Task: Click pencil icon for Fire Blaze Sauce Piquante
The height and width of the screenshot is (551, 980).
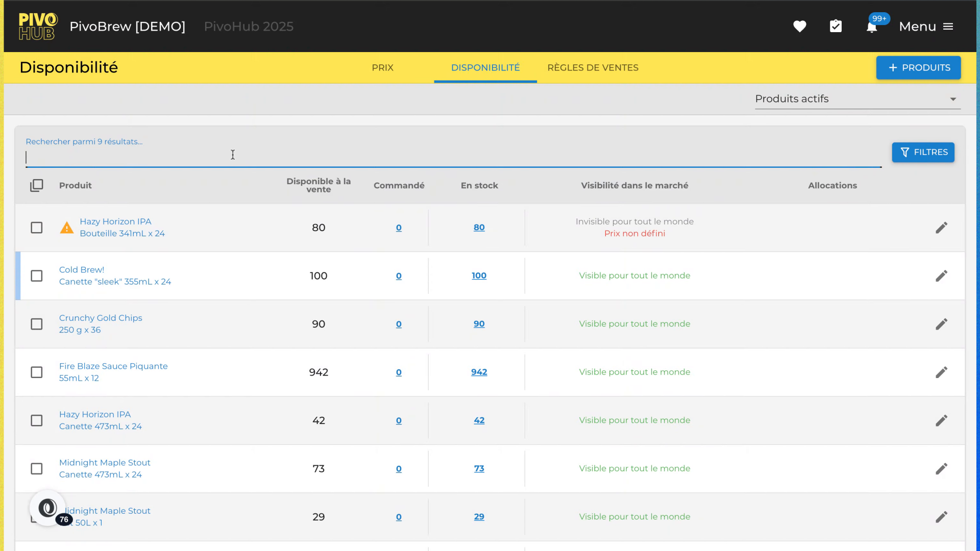Action: (x=941, y=372)
